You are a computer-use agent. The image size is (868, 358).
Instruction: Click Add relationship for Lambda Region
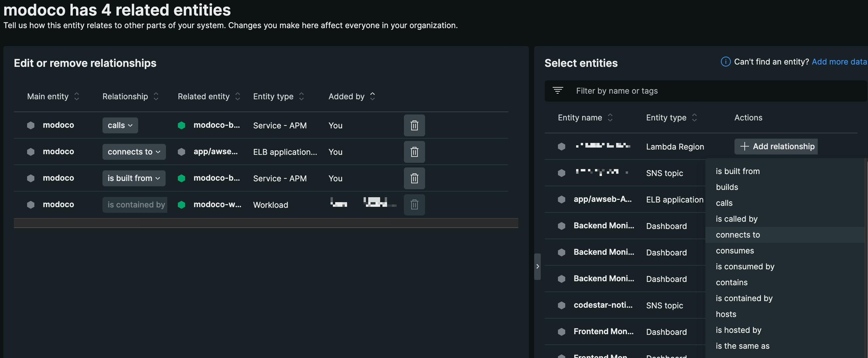[x=776, y=147]
